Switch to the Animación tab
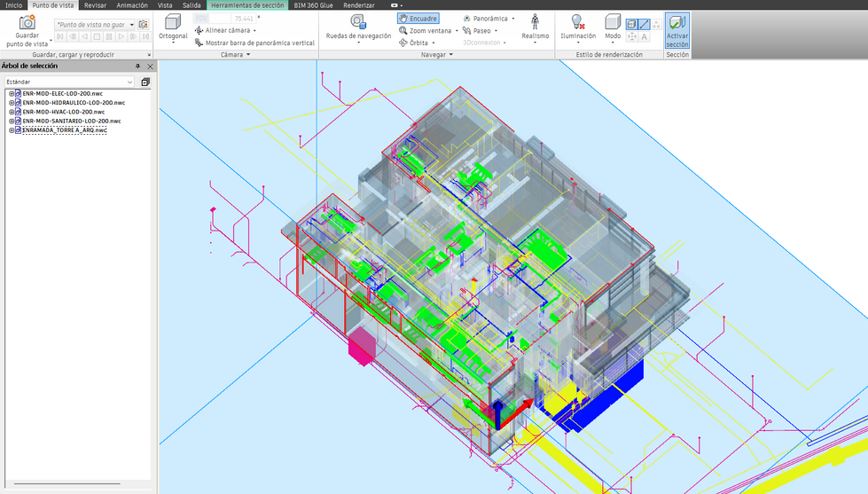Image resolution: width=868 pixels, height=494 pixels. pos(132,5)
